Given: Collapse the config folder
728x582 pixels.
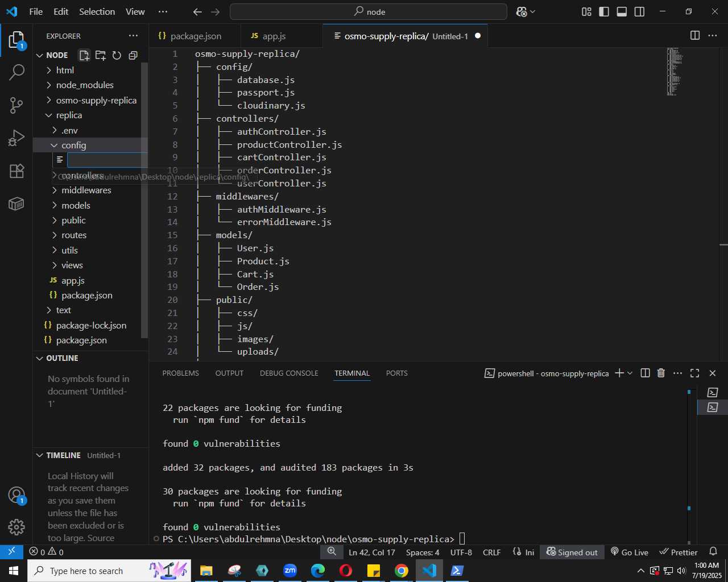Looking at the screenshot, I should point(73,145).
